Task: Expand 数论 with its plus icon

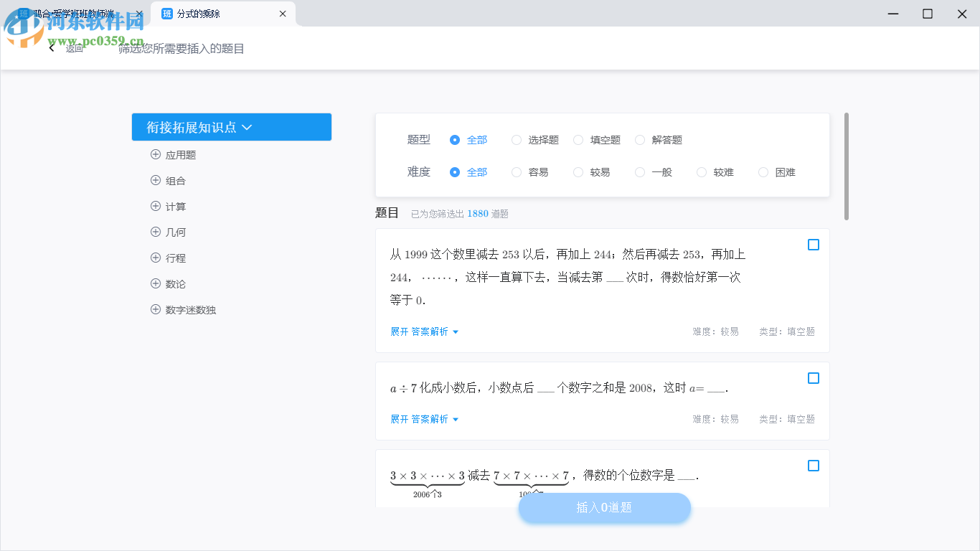Action: pos(155,283)
